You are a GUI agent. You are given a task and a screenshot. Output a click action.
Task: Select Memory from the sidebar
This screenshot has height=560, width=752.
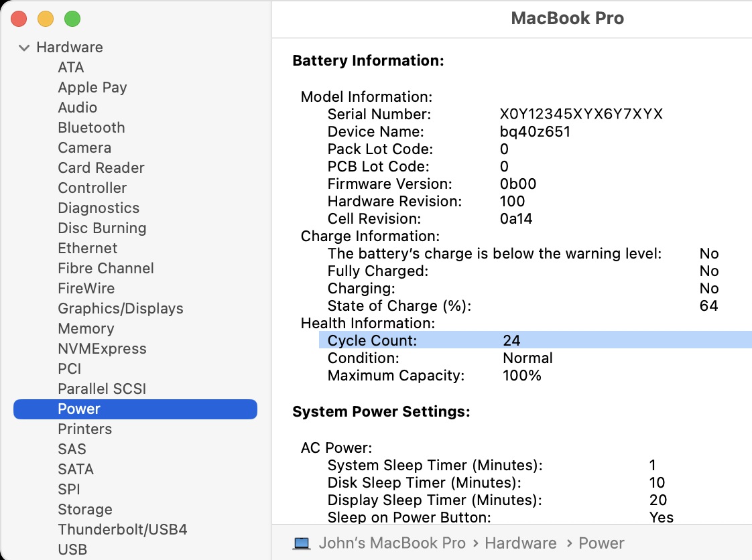86,328
